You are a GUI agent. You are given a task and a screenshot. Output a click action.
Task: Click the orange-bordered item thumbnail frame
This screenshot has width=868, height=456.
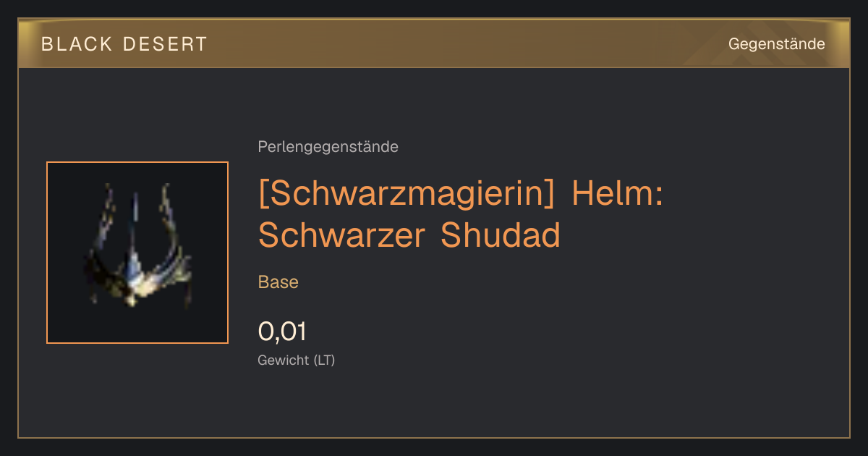click(137, 253)
